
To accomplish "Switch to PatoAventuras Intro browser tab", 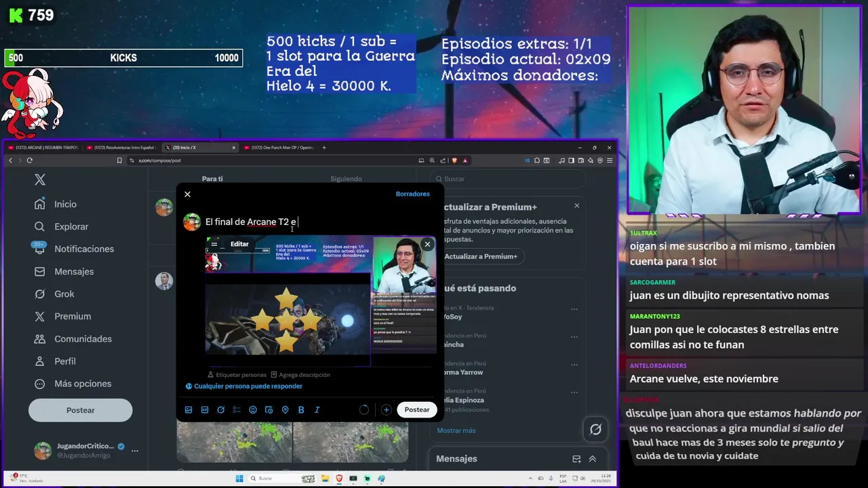I will click(122, 147).
